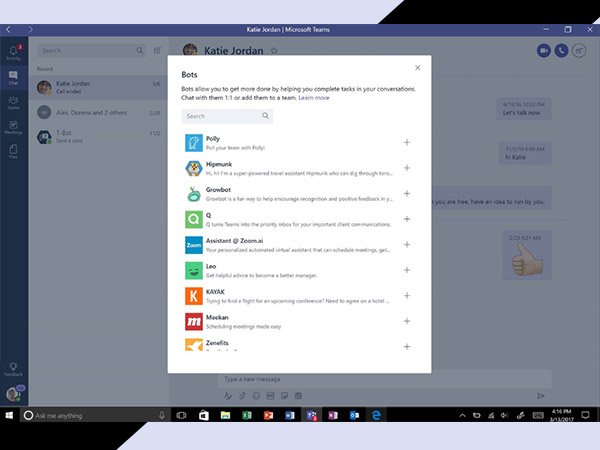The width and height of the screenshot is (600, 450).
Task: Add the Meekan bot
Action: click(x=407, y=321)
